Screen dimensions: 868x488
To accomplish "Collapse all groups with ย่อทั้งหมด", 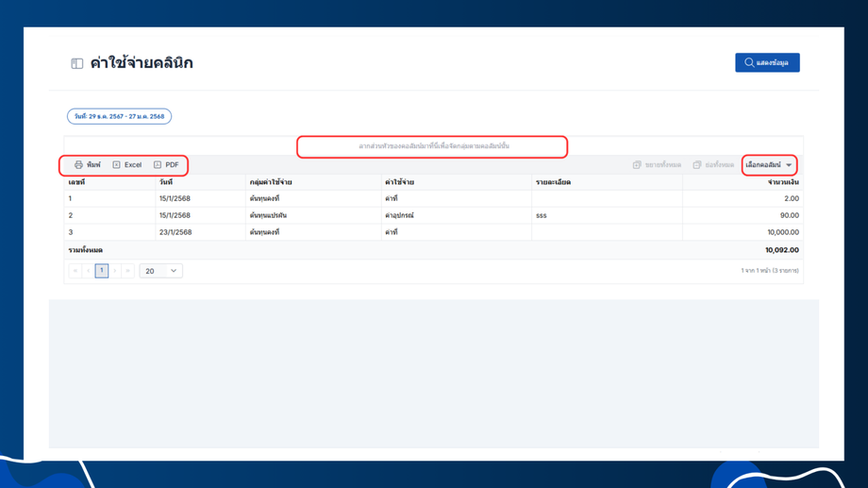I will (713, 165).
